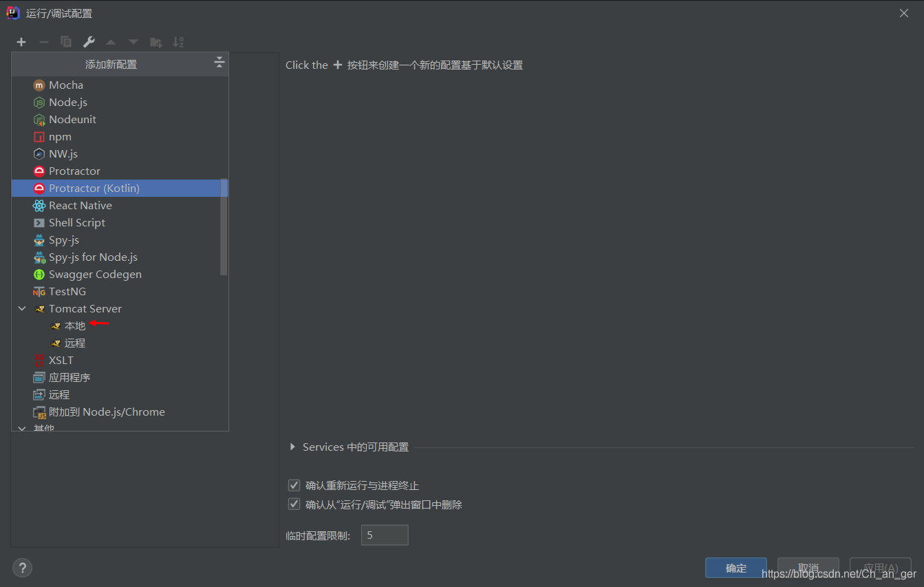Select the Nodeunit list entry
Viewport: 924px width, 587px height.
click(x=120, y=120)
